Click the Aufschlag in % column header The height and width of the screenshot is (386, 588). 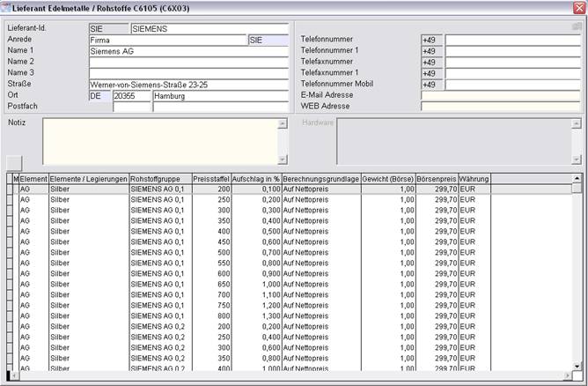(256, 179)
